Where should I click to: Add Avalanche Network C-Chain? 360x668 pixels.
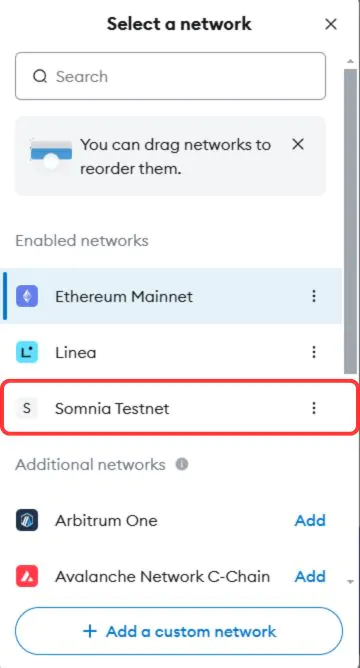coord(311,576)
